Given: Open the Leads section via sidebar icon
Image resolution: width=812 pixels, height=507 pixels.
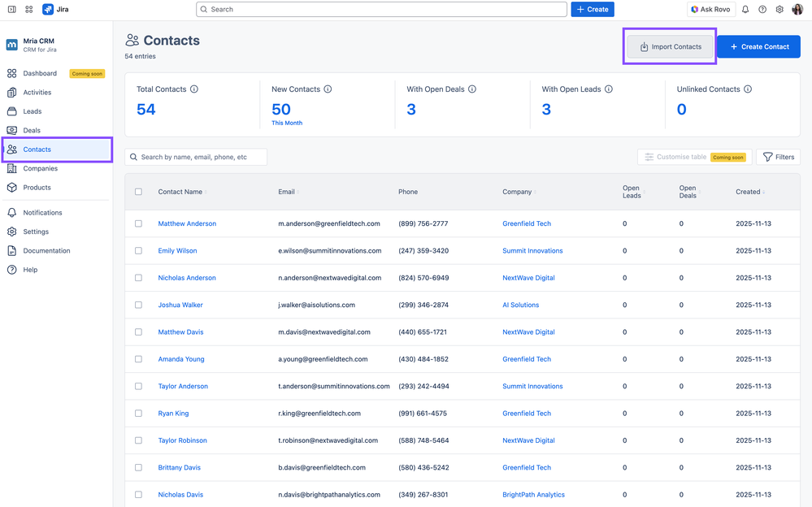Looking at the screenshot, I should point(13,111).
